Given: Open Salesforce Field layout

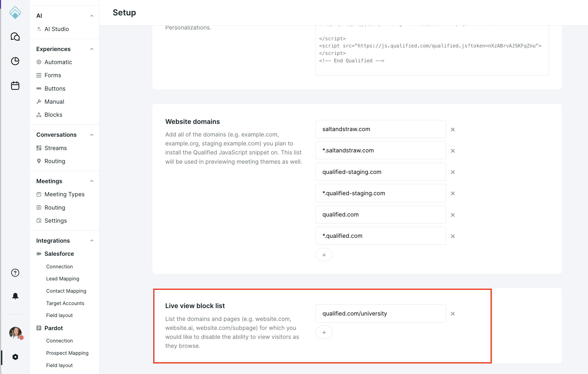Looking at the screenshot, I should (59, 315).
